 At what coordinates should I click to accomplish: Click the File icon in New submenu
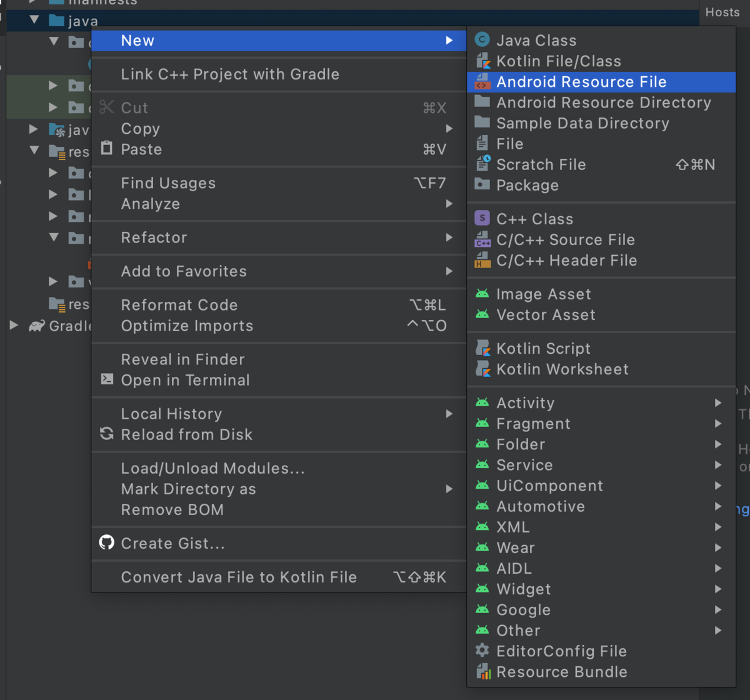tap(482, 143)
